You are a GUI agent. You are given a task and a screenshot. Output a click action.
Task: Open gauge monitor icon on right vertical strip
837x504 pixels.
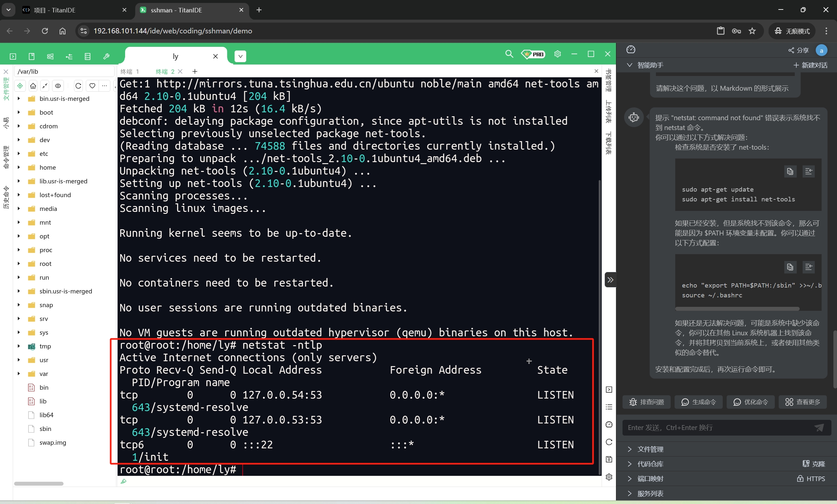(x=609, y=424)
